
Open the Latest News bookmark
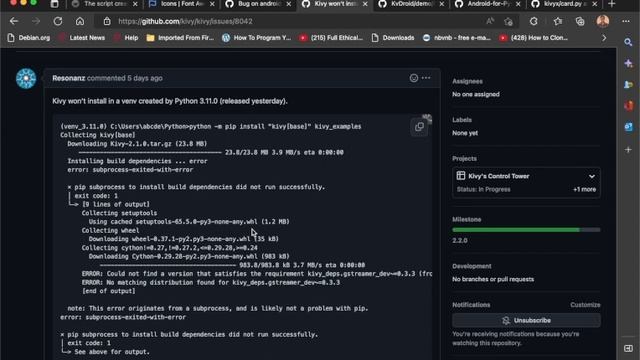[x=82, y=38]
